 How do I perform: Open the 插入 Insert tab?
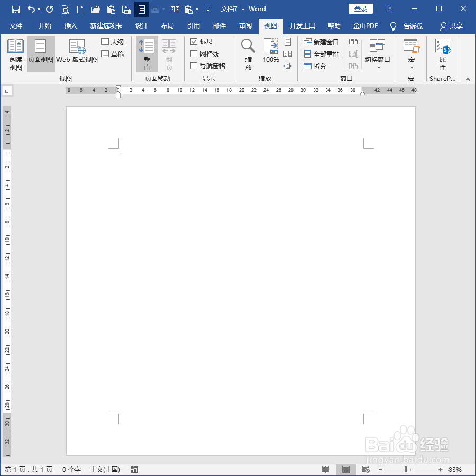[71, 26]
